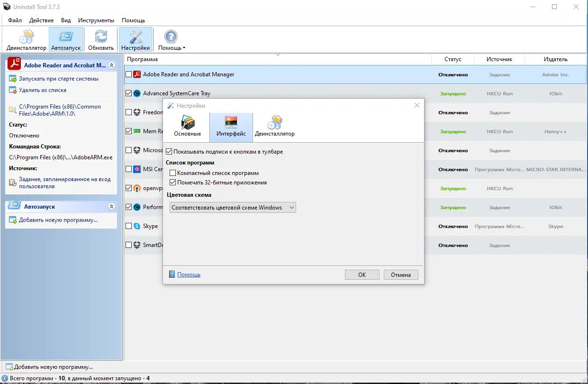Image resolution: width=588 pixels, height=384 pixels.
Task: Click the Uninstall Tool title bar icon
Action: click(6, 7)
